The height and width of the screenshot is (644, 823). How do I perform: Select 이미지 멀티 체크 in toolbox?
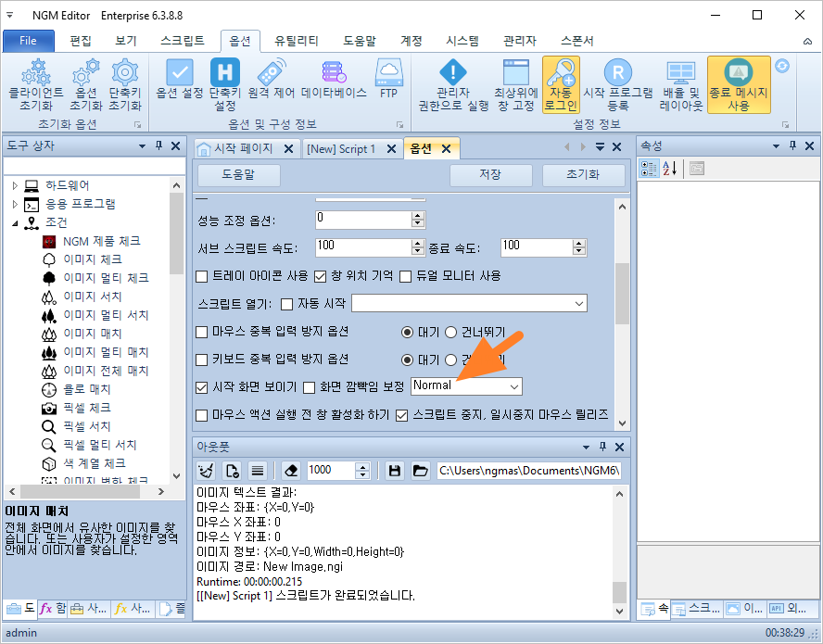tap(106, 278)
